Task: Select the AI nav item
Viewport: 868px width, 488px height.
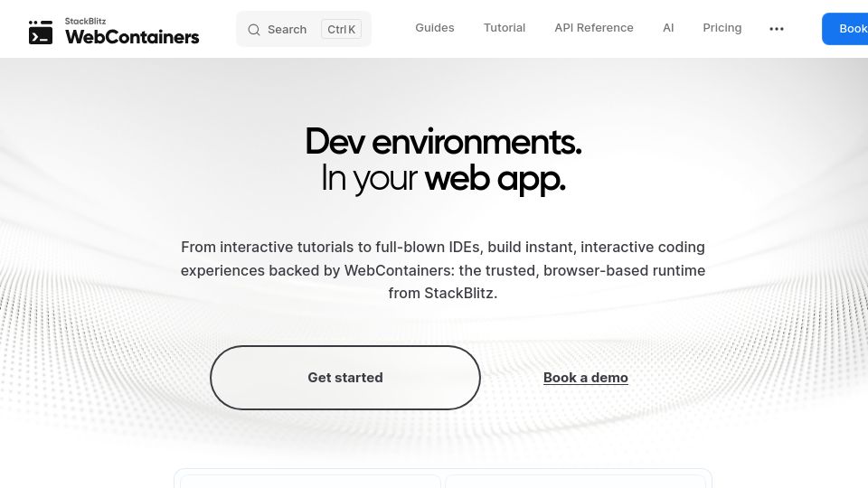Action: [x=668, y=28]
